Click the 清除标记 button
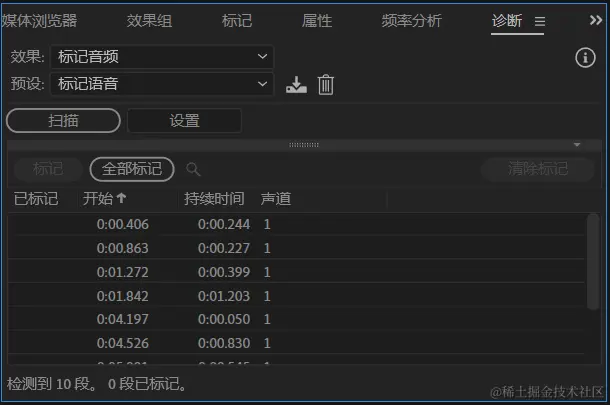This screenshot has width=610, height=405. [538, 169]
